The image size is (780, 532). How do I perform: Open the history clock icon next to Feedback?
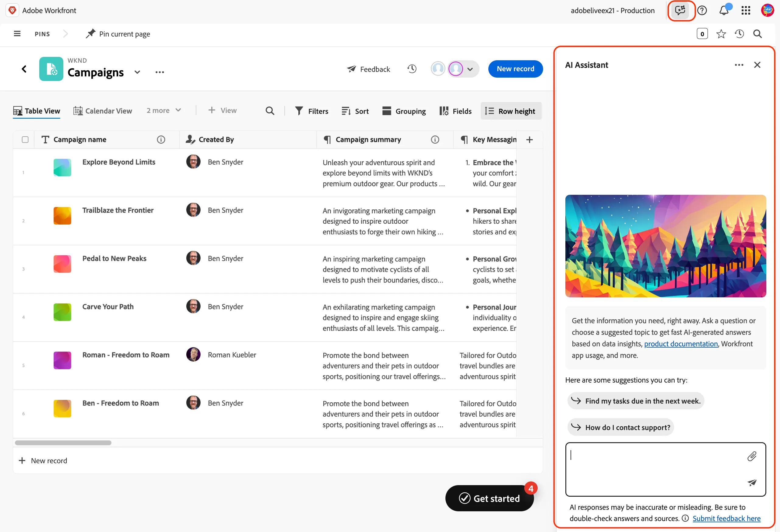(x=412, y=69)
